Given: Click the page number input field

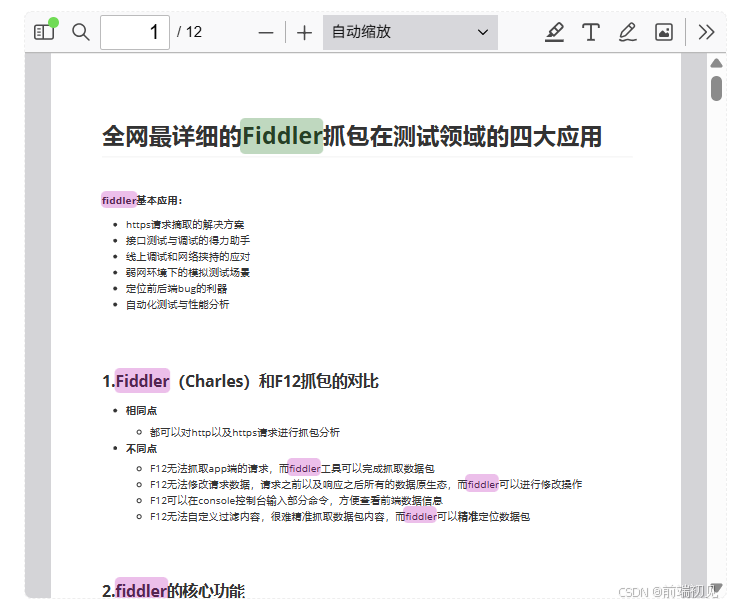Looking at the screenshot, I should [135, 32].
